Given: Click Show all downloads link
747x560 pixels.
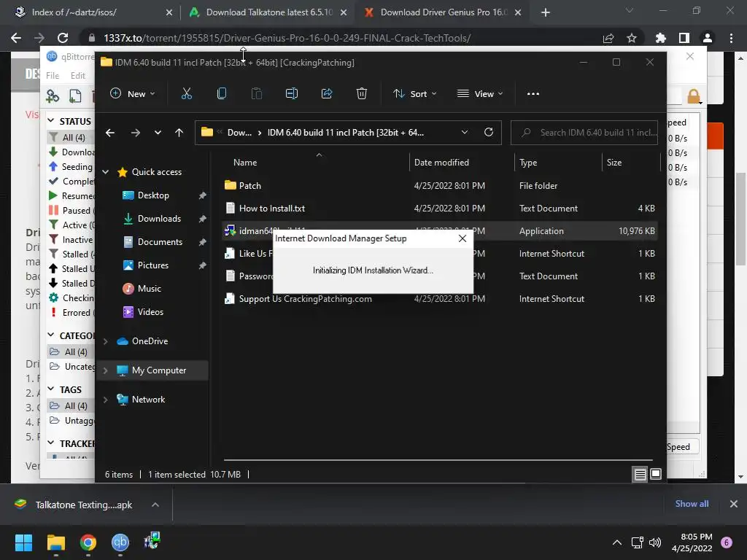Looking at the screenshot, I should point(692,504).
